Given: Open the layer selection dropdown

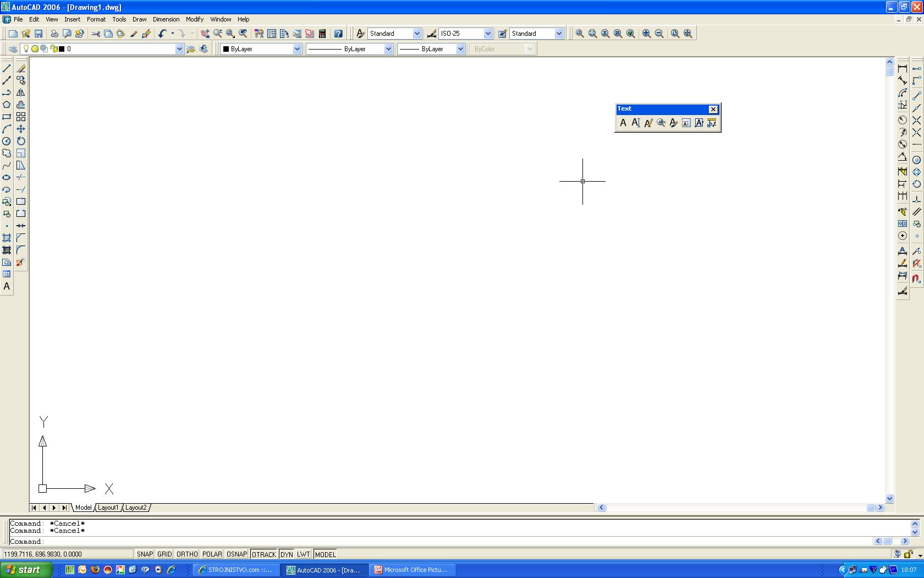Looking at the screenshot, I should click(179, 49).
